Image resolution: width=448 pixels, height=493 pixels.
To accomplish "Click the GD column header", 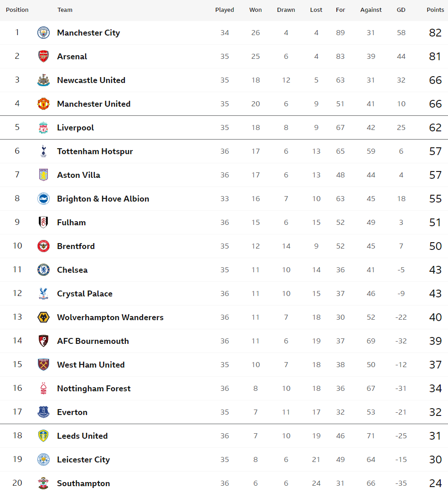I will (401, 10).
